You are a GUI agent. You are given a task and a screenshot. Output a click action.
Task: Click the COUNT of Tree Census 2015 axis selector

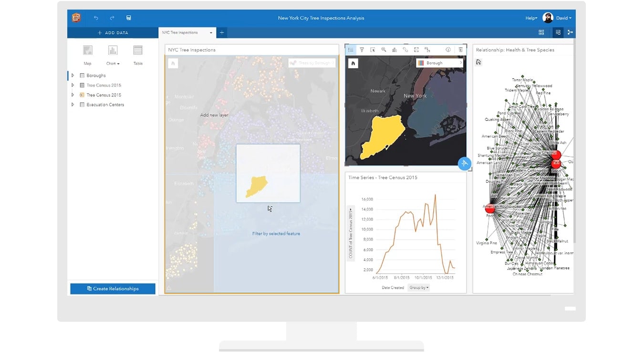(351, 232)
